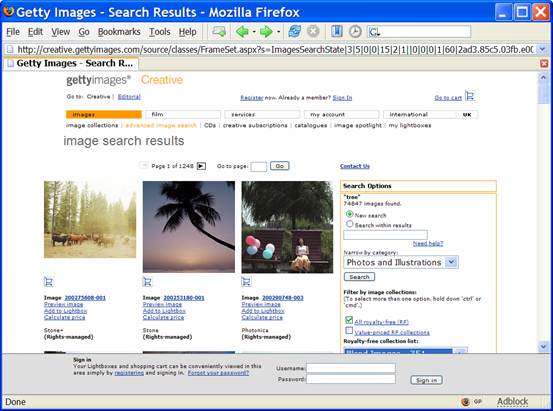Click the shopping cart icon beside Go to cart
The image size is (553, 411).
click(470, 96)
